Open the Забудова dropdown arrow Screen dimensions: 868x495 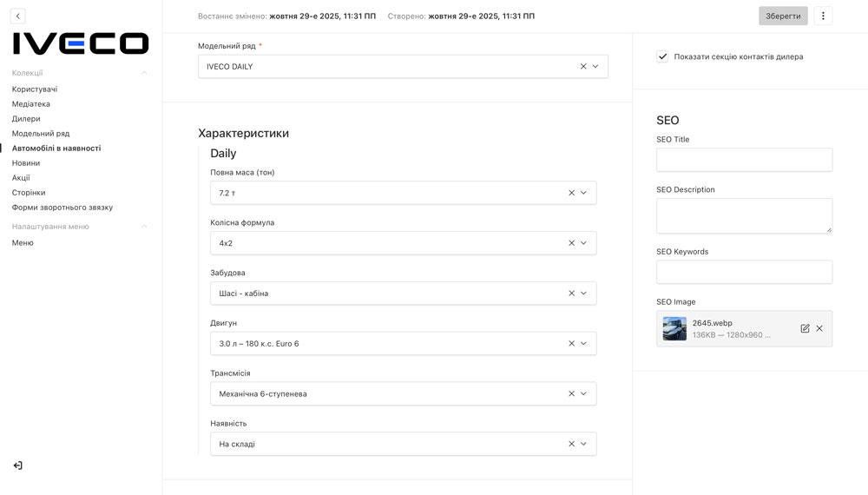[x=583, y=294]
